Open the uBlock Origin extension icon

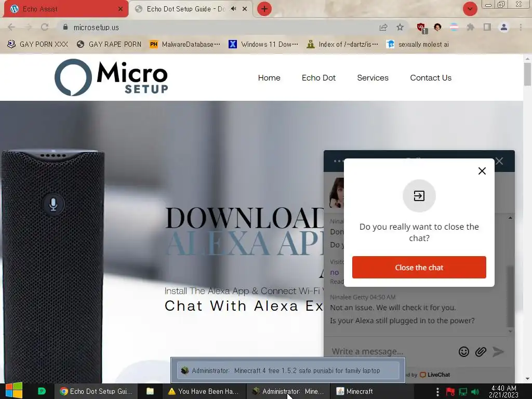[422, 28]
